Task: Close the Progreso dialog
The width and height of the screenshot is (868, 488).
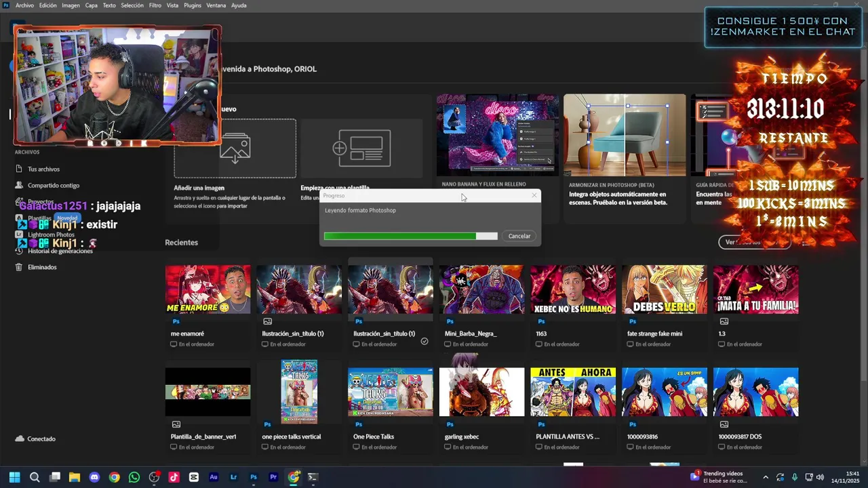Action: tap(534, 196)
